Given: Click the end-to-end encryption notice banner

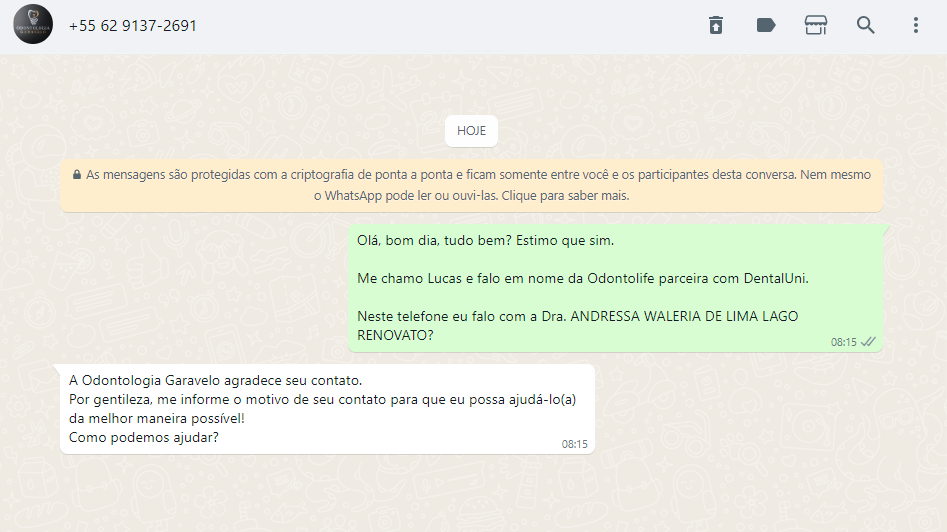Looking at the screenshot, I should tap(471, 185).
